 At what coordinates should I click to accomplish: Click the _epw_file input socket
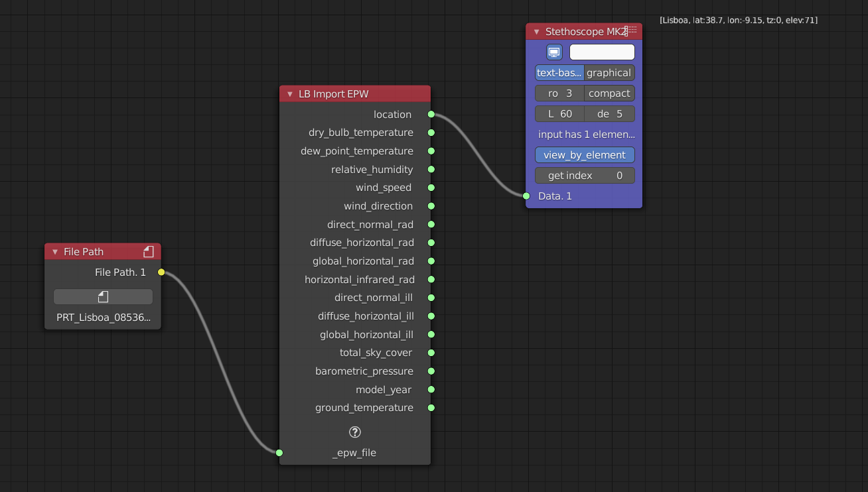(x=279, y=453)
